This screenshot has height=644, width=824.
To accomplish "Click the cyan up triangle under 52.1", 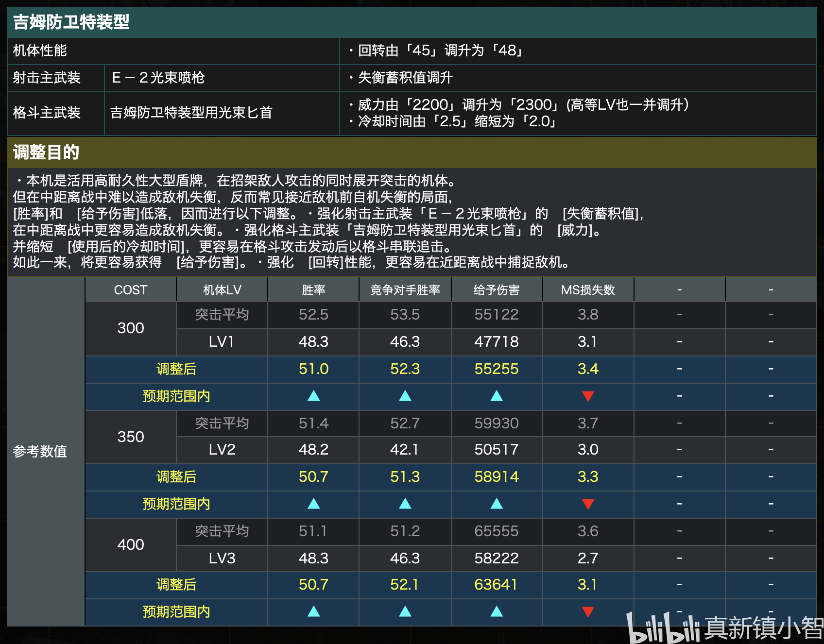I will tap(405, 611).
